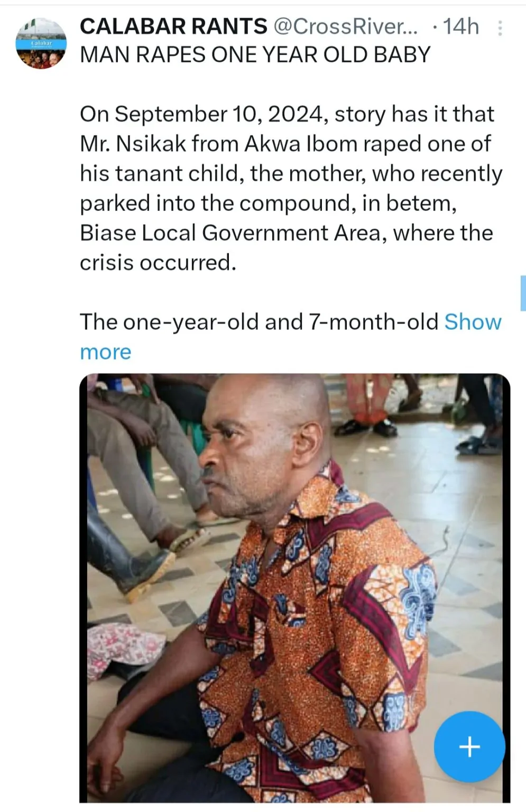
Task: Expand the post with Show more
Action: point(473,322)
